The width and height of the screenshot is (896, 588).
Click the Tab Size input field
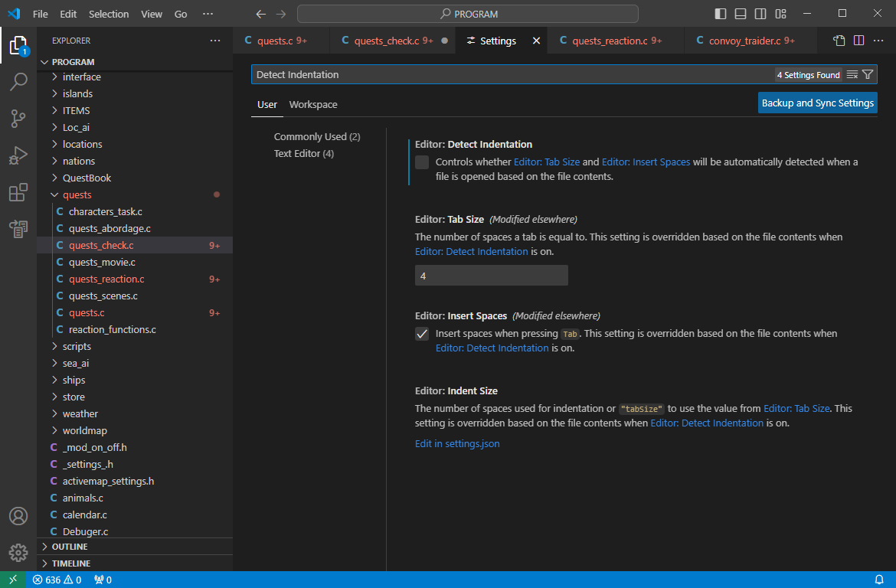coord(491,276)
